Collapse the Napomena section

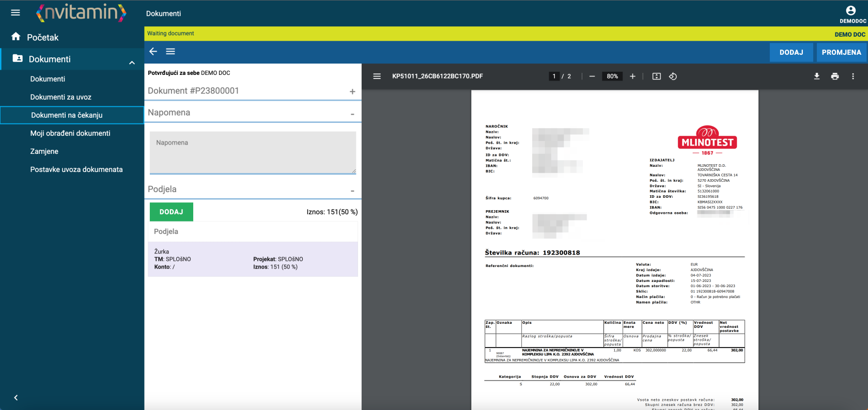coord(352,114)
